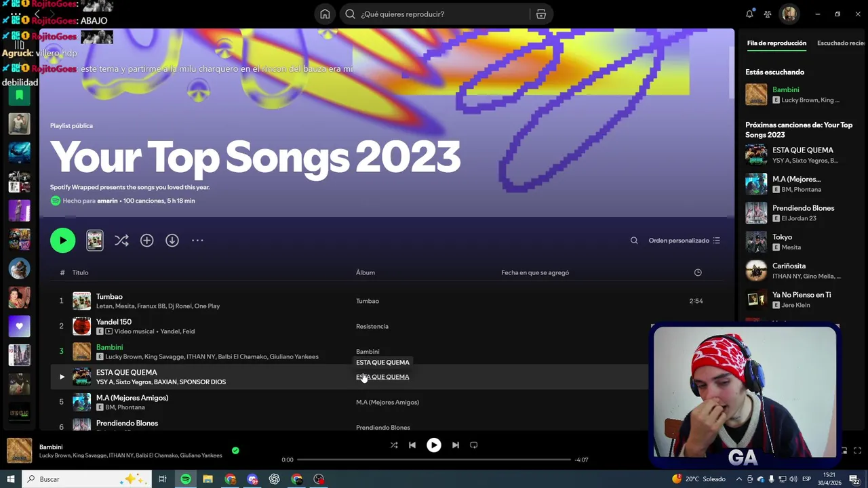
Task: Open Liked Songs purple heart in sidebar
Action: (x=19, y=326)
